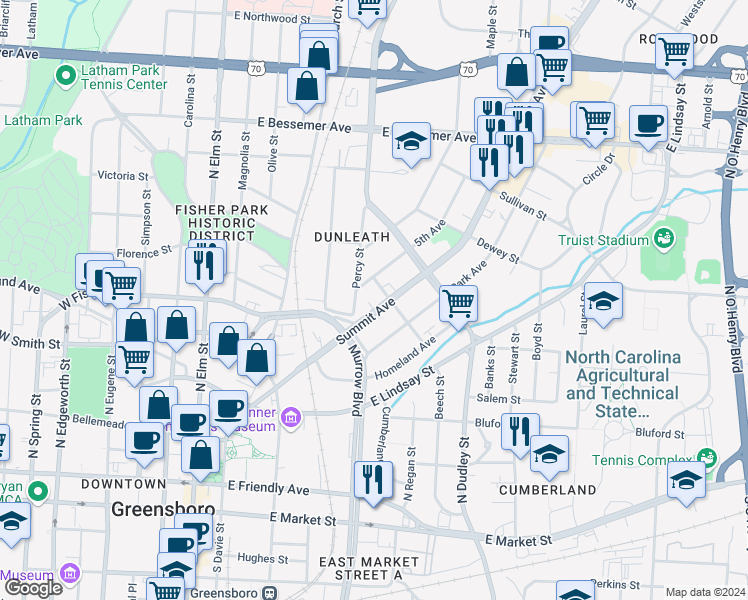This screenshot has width=748, height=600.
Task: Open the Latham Park Tennis Center pin
Action: (67, 76)
